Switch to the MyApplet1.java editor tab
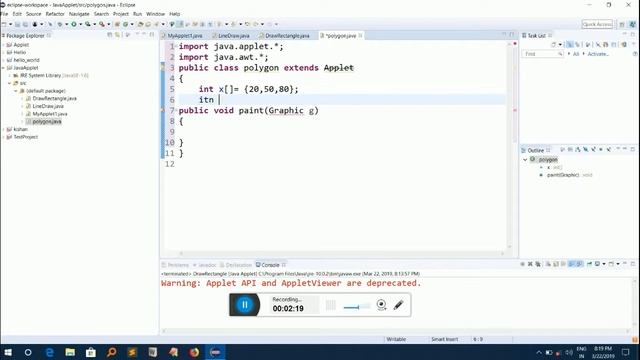The height and width of the screenshot is (360, 640). [x=185, y=36]
